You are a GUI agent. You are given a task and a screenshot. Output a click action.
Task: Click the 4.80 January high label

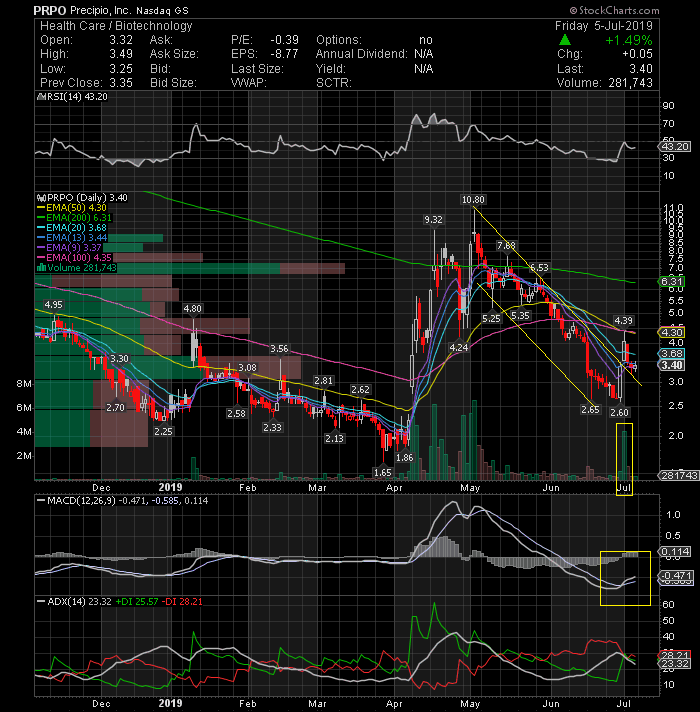(x=192, y=309)
